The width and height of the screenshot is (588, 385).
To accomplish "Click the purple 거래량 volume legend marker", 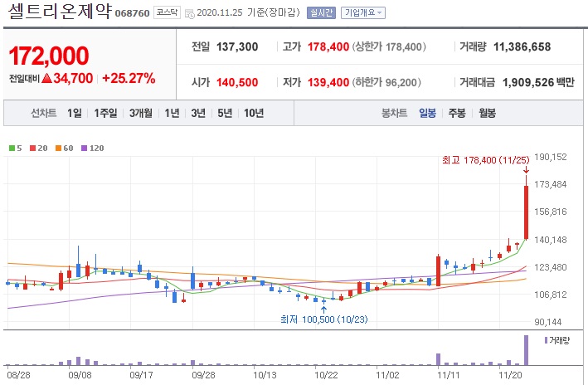I will pyautogui.click(x=546, y=340).
